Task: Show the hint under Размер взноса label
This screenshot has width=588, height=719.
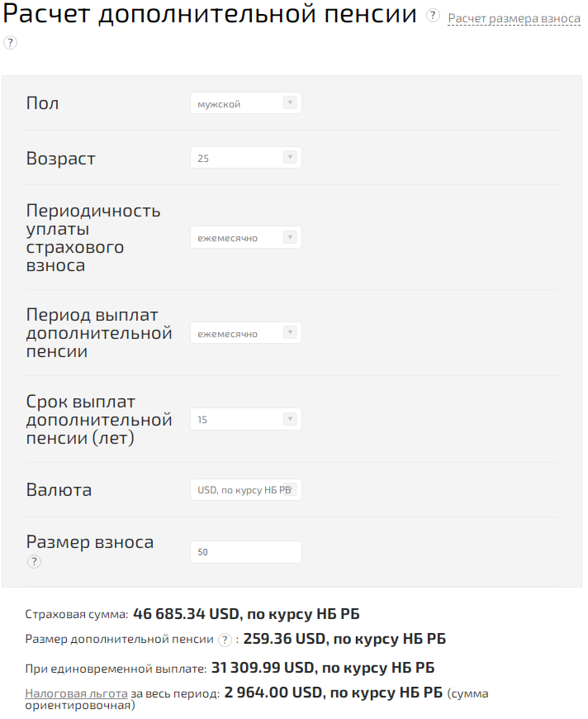Action: [34, 562]
